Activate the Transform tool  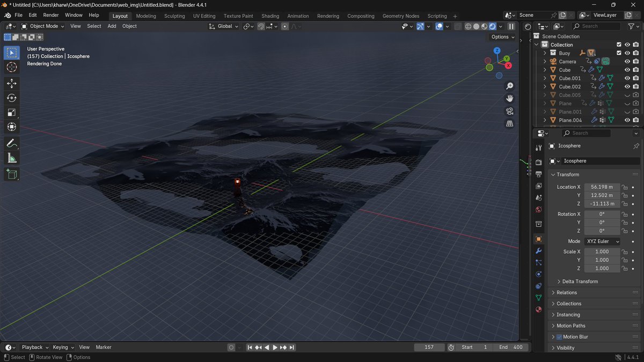point(12,127)
